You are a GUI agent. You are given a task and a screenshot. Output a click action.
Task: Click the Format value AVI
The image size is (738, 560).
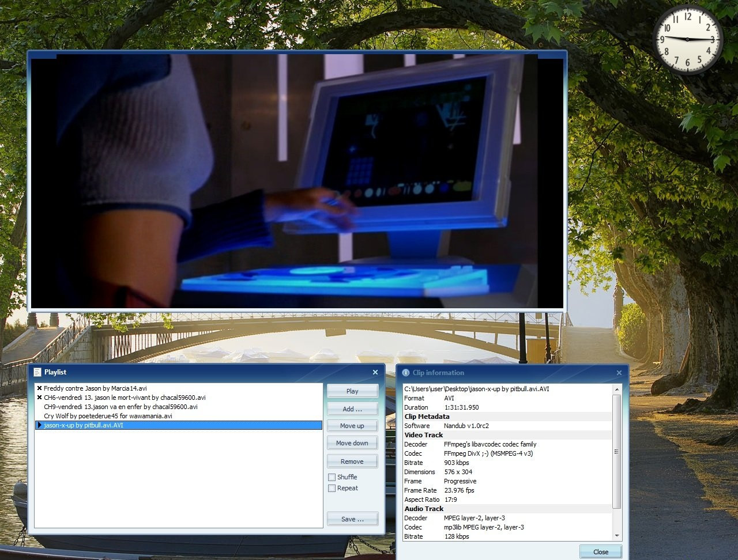(x=449, y=398)
